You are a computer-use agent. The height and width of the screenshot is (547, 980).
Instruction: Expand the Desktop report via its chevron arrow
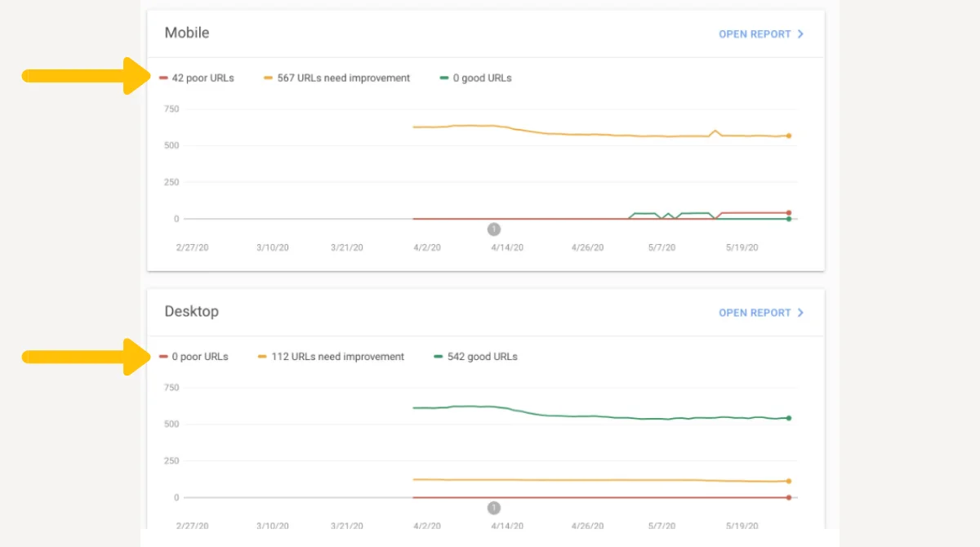click(x=800, y=313)
